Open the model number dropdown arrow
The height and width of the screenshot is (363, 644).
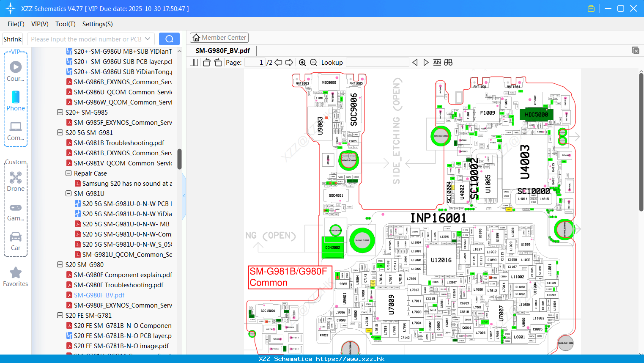[x=148, y=39]
